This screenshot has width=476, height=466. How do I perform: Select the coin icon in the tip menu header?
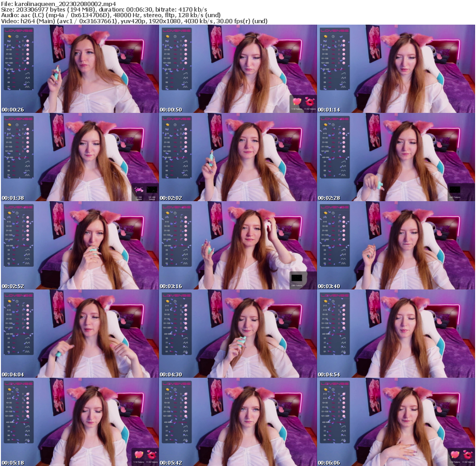[9, 36]
